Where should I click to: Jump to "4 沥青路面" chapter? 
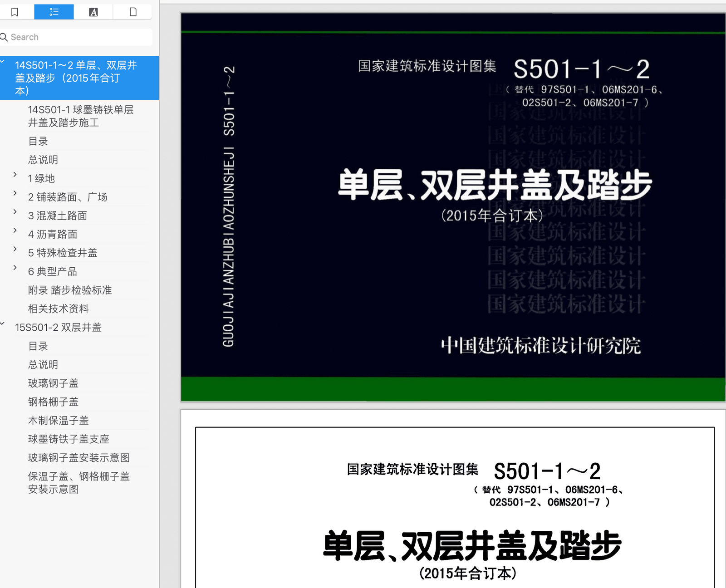[53, 235]
